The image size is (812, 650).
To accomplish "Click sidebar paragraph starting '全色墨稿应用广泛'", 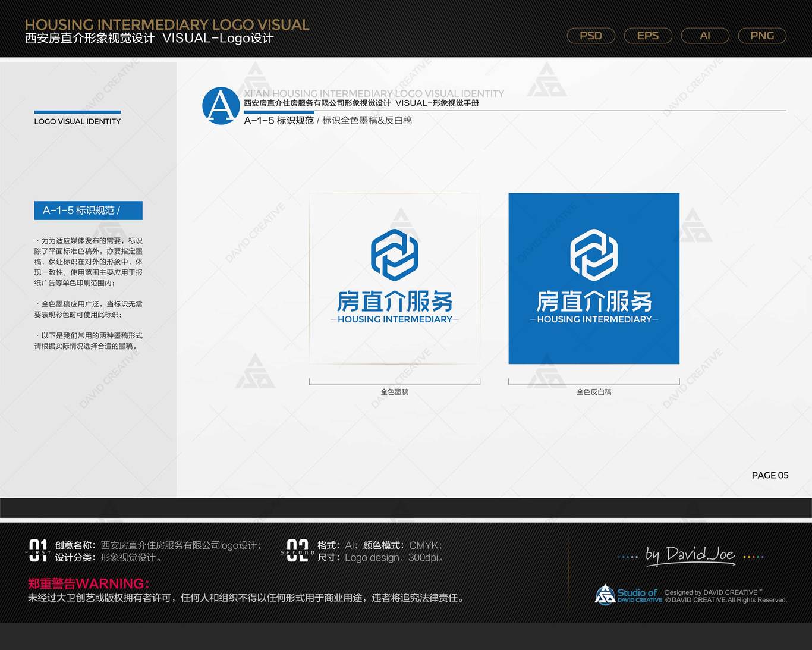I will [89, 309].
